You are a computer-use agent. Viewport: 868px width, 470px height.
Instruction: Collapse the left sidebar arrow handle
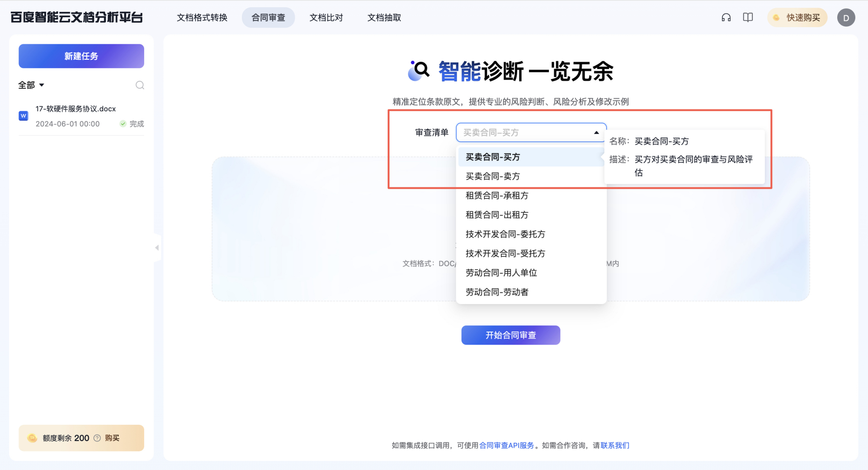pyautogui.click(x=157, y=247)
